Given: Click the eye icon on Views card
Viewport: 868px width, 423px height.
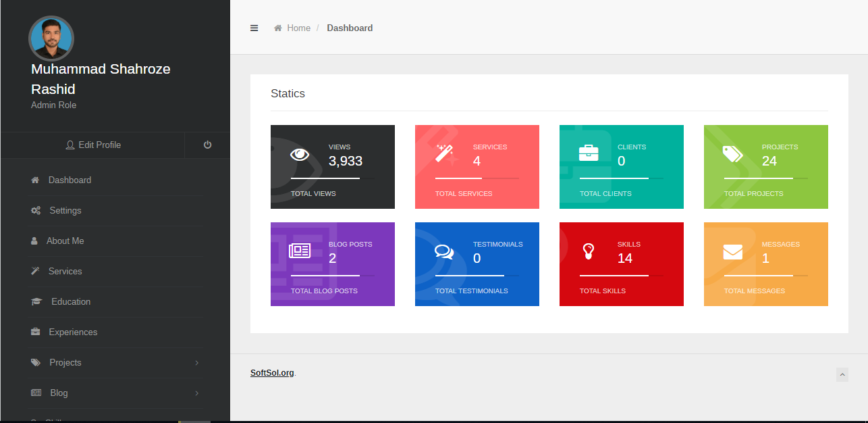Looking at the screenshot, I should click(300, 154).
